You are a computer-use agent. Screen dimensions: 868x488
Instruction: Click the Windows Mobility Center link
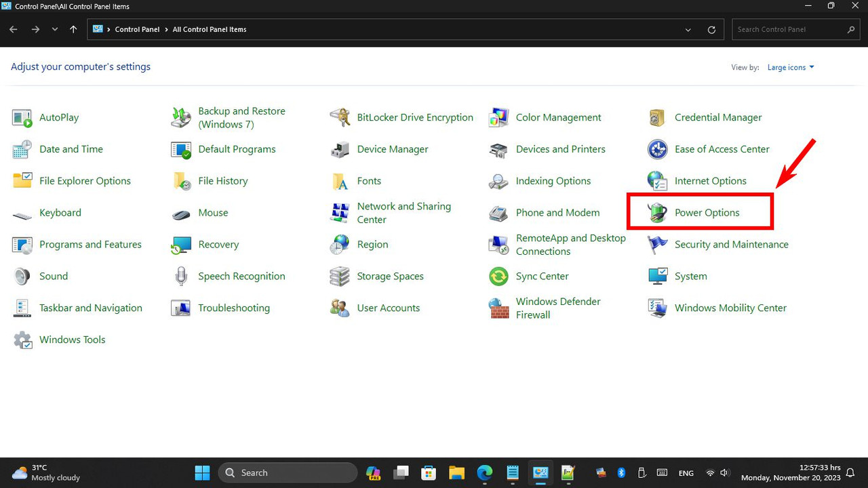[730, 308]
